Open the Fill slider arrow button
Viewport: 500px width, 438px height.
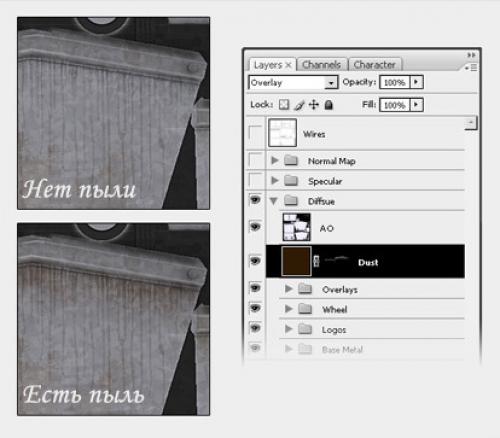416,105
